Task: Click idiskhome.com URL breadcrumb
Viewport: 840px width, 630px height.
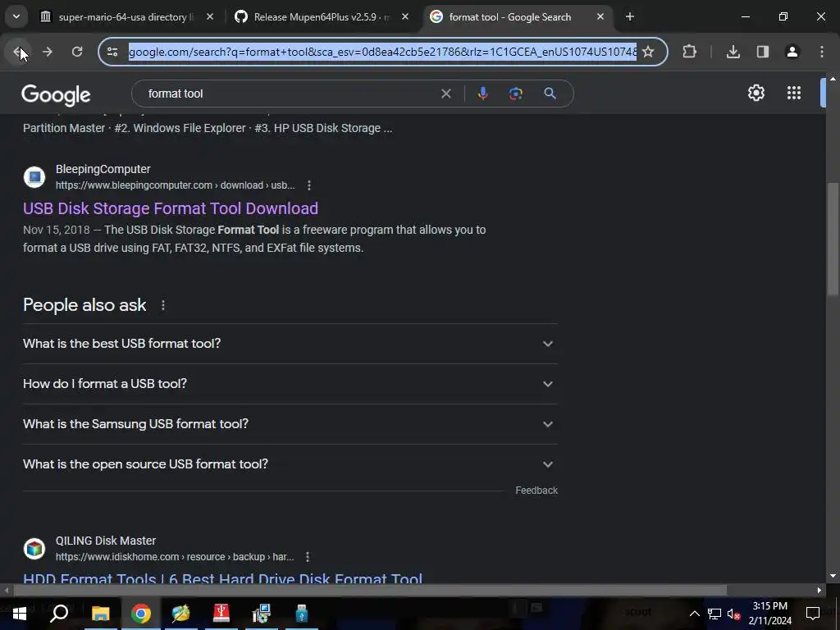Action: point(175,557)
